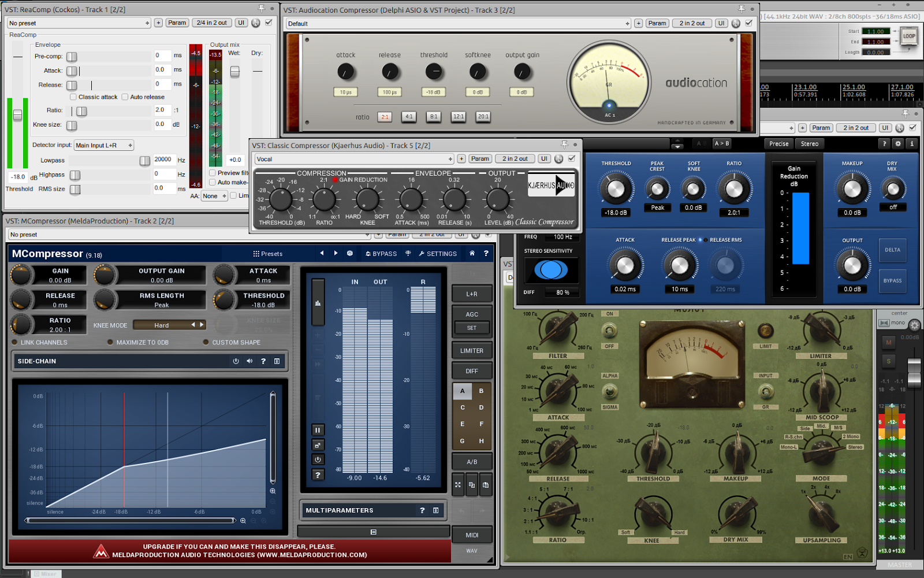Click the MCompressor randomize dice icon
Image resolution: width=924 pixels, height=578 pixels.
point(349,253)
